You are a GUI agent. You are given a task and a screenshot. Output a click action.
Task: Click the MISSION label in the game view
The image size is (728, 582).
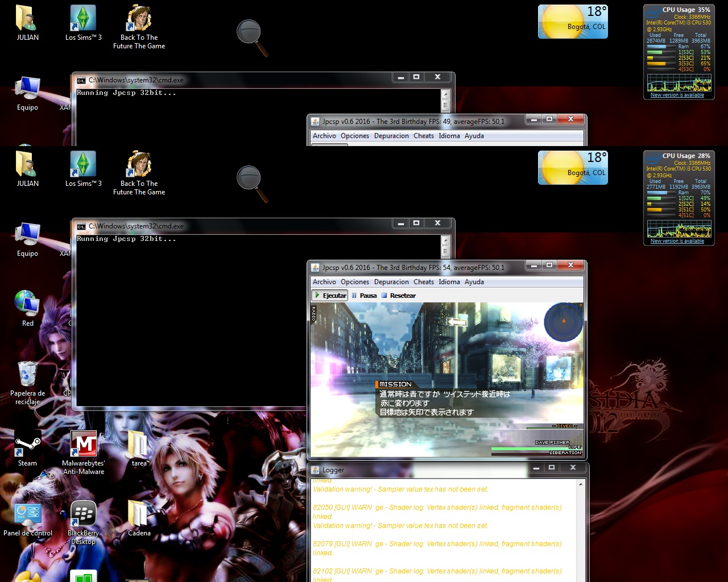click(x=395, y=384)
